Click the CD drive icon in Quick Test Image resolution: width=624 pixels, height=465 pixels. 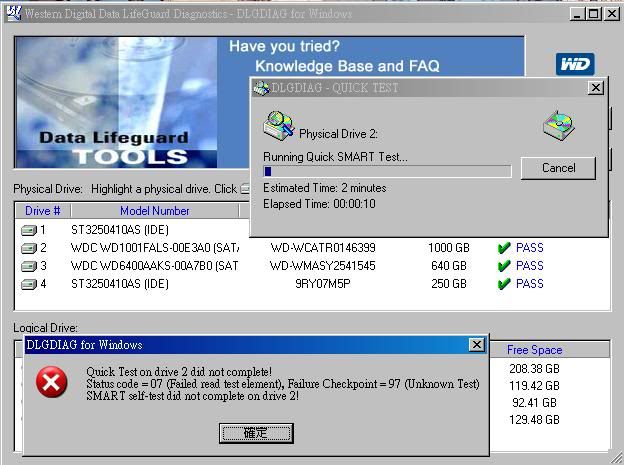click(x=559, y=126)
